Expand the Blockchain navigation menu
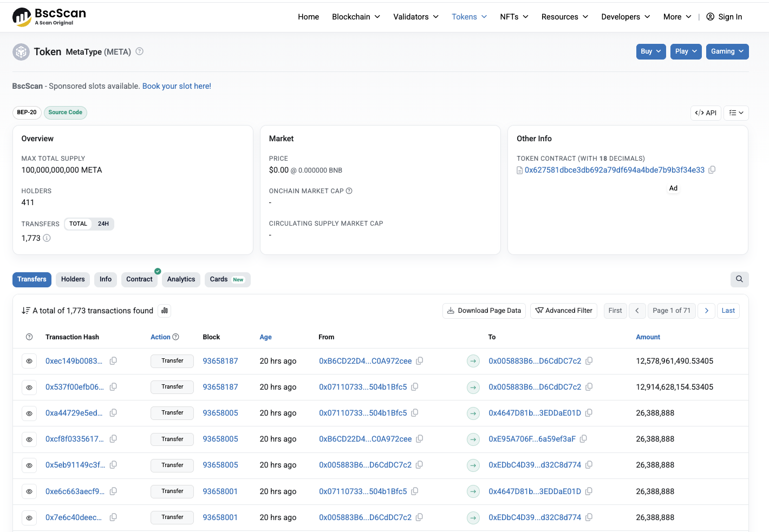Screen dimensions: 769x532 (356, 17)
